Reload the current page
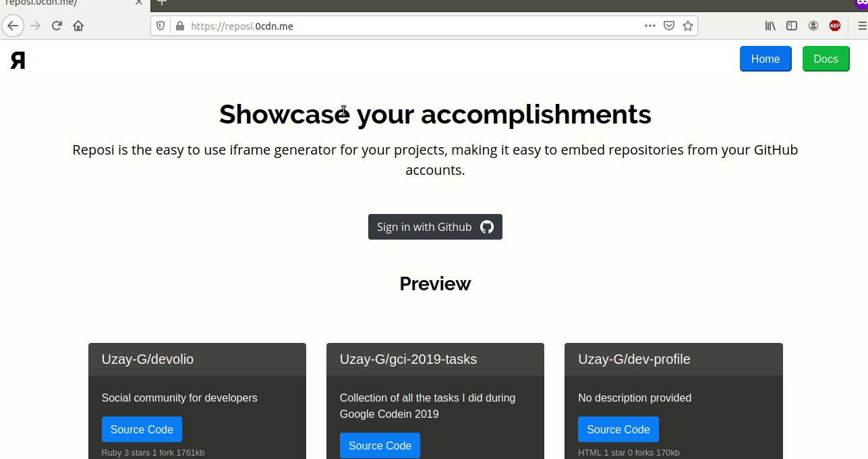 (57, 26)
